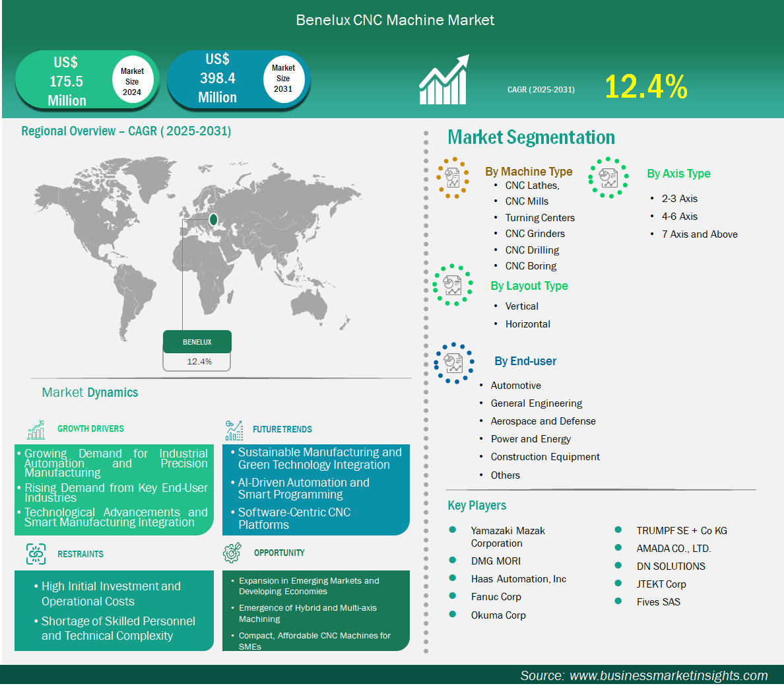Screen dimensions: 784x686
Task: Click the Restraints chain-link icon
Action: (36, 554)
